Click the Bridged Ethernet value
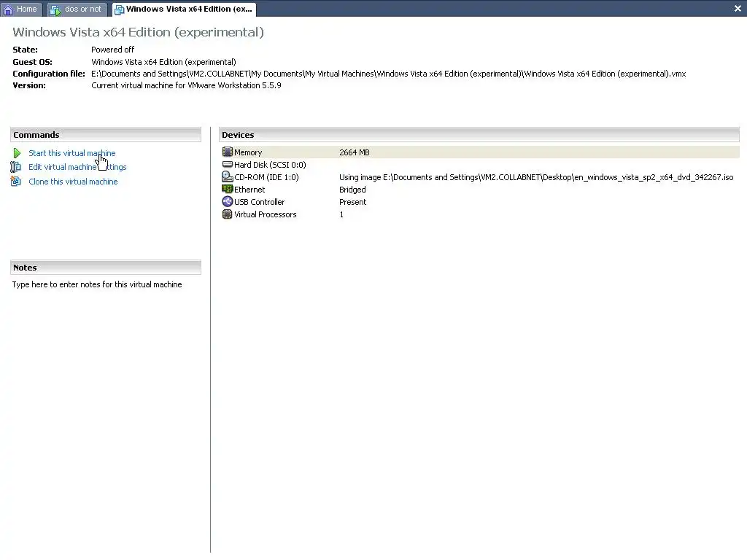The width and height of the screenshot is (747, 560). pos(352,190)
